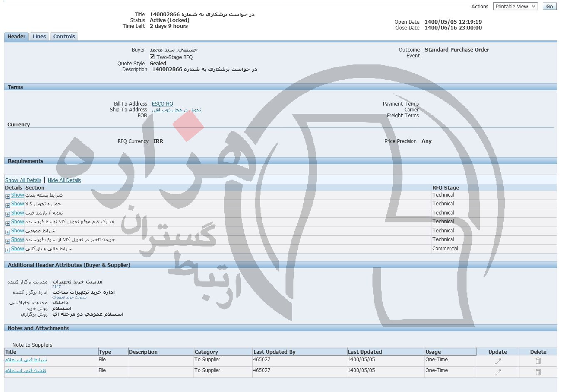Click Show link for شرايط بسته بندي

pyautogui.click(x=17, y=195)
